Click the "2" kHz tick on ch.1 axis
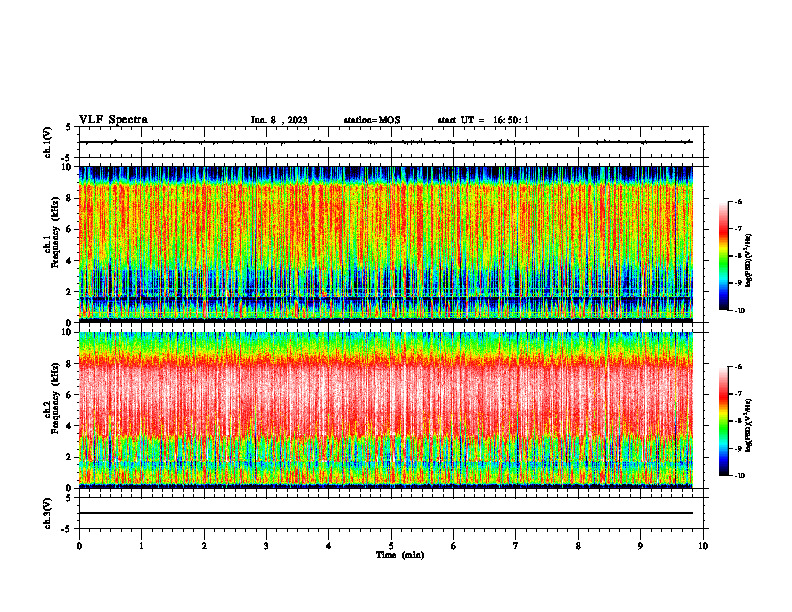 tap(70, 291)
